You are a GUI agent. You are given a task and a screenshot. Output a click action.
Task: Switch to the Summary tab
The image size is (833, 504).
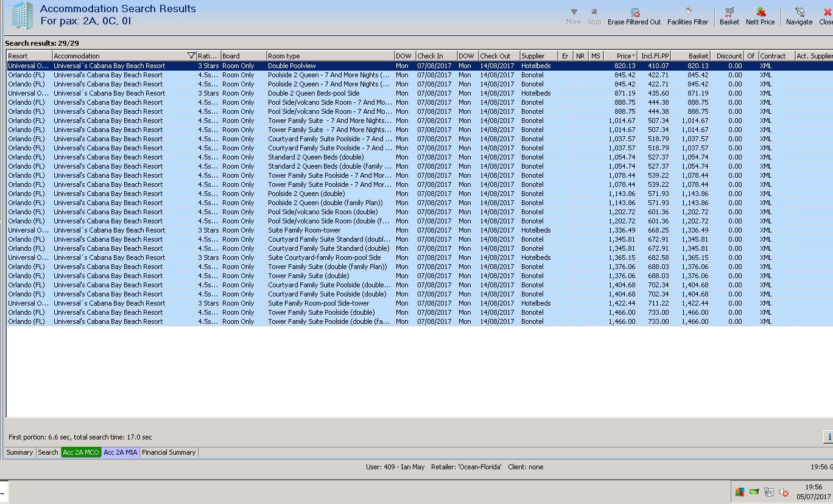click(19, 452)
